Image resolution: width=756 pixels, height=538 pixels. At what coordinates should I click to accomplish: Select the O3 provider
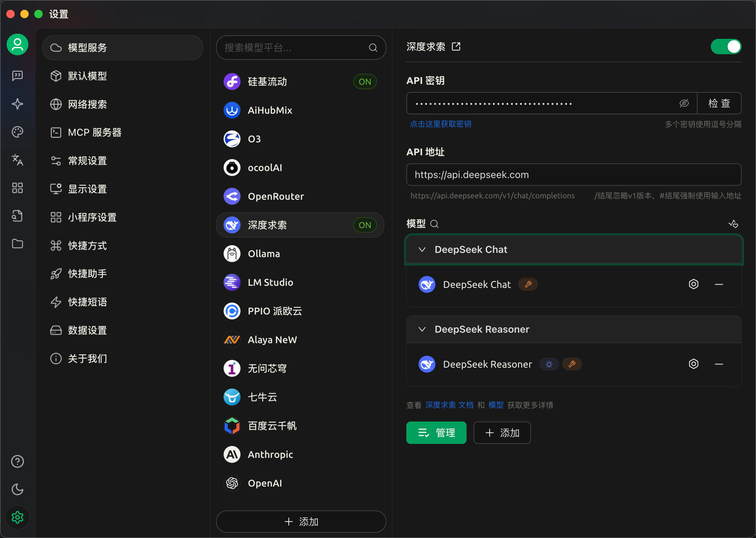tap(300, 139)
